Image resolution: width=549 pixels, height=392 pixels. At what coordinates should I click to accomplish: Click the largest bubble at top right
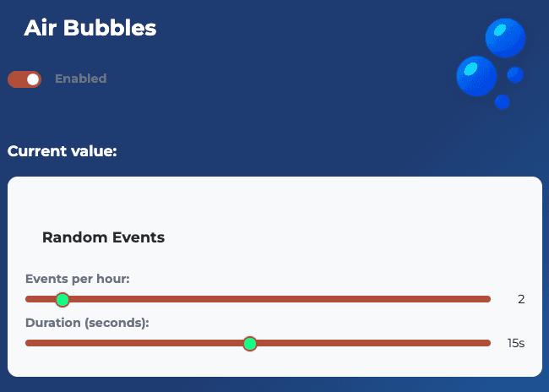click(x=505, y=37)
